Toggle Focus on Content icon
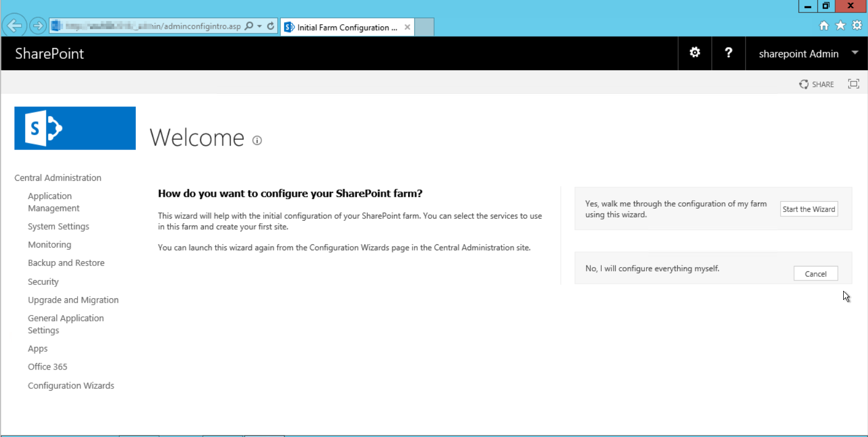868x437 pixels. click(853, 84)
